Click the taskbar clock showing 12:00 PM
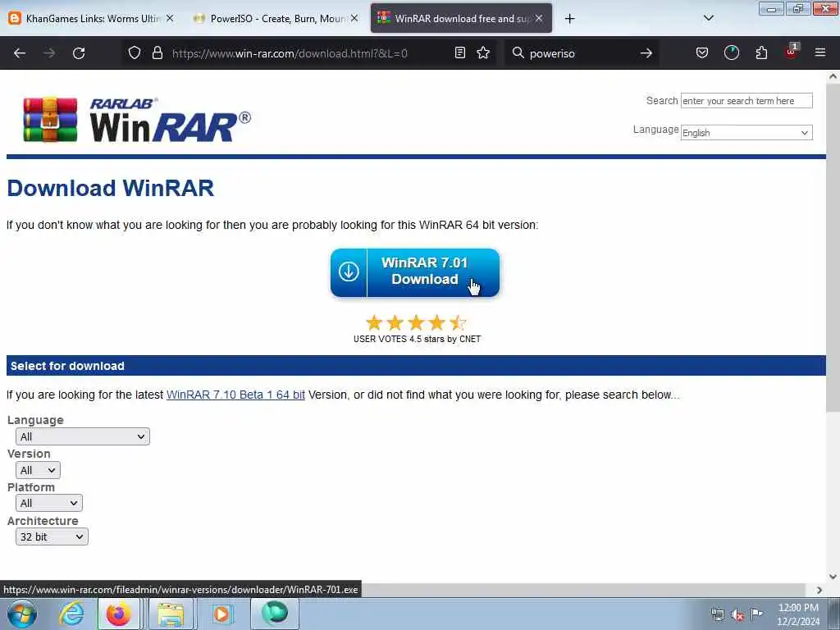The width and height of the screenshot is (840, 630). point(798,614)
